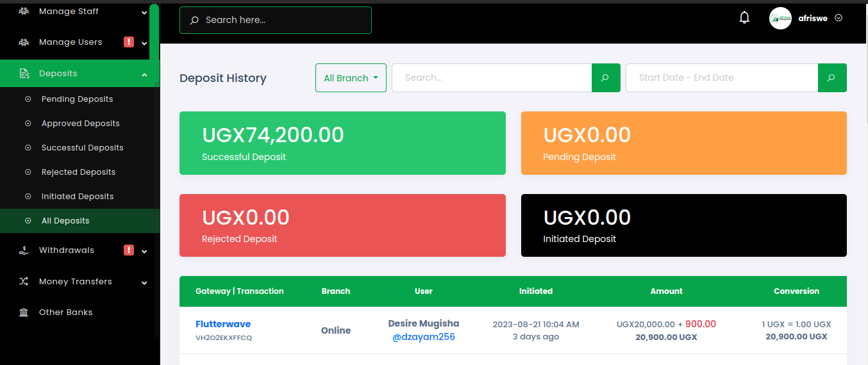Expand the Manage Users menu chevron

pos(144,43)
